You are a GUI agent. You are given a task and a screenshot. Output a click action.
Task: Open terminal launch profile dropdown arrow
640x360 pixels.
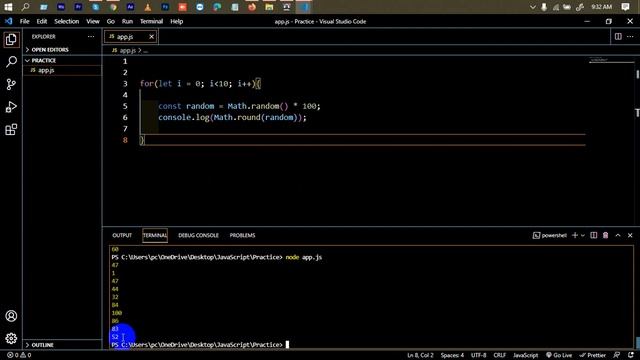[582, 236]
